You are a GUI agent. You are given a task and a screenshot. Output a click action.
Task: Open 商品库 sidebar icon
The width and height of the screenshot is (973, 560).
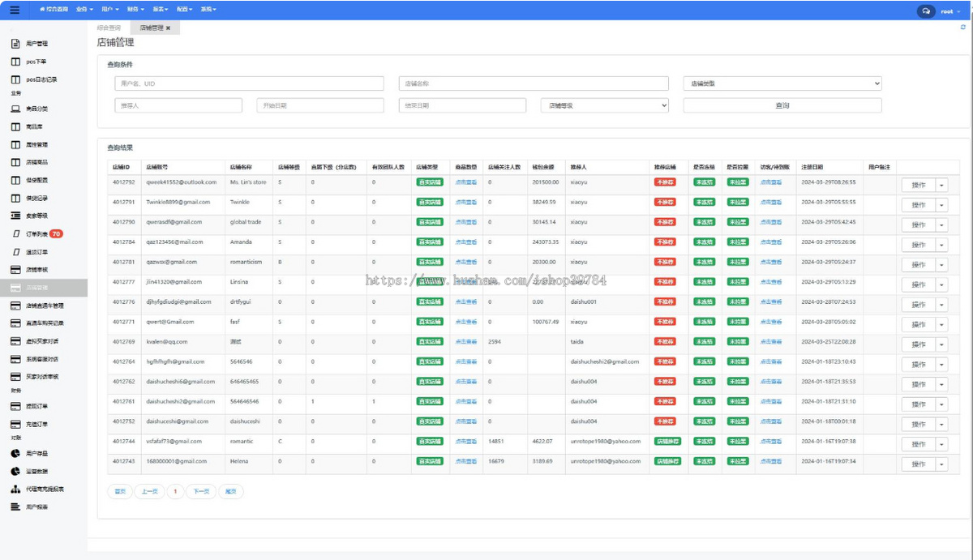15,126
